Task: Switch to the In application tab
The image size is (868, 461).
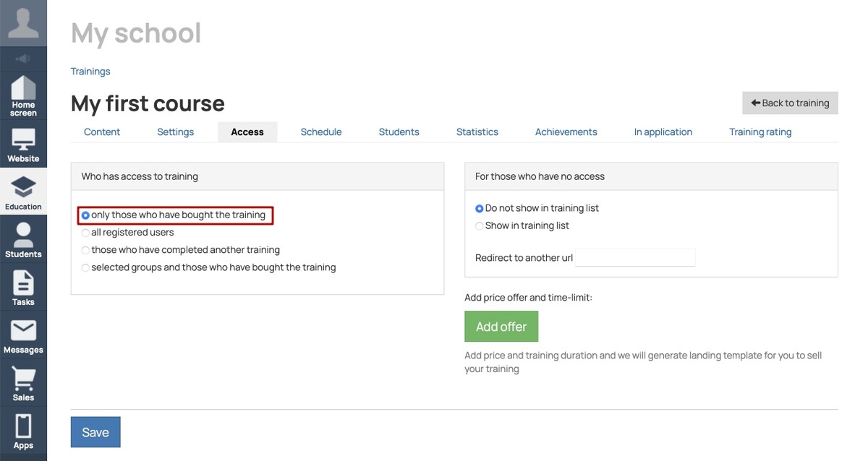Action: pos(663,132)
